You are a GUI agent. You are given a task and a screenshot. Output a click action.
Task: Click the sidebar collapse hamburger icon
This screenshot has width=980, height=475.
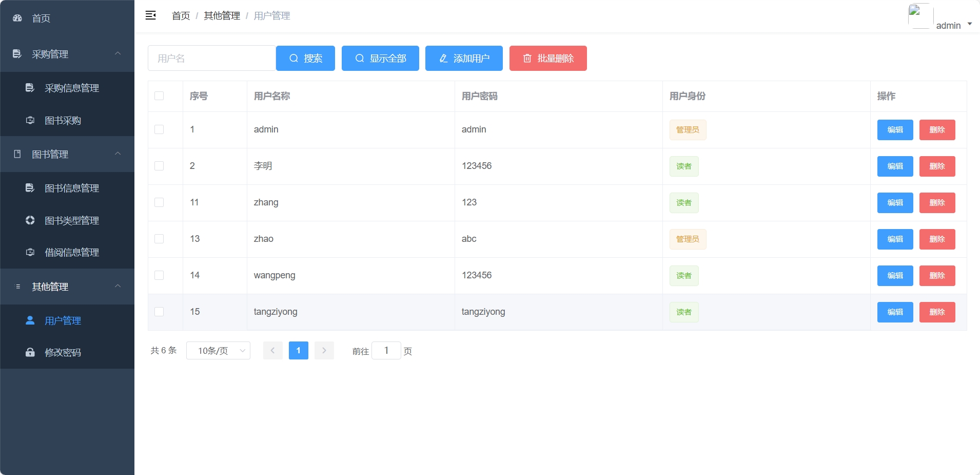tap(150, 15)
